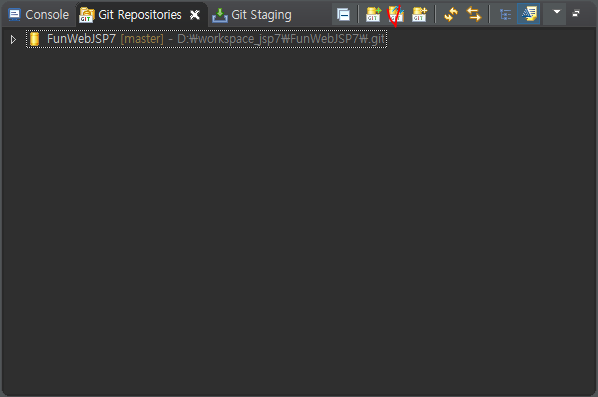Viewport: 598px width, 397px height.
Task: Expand the FunWebJSP7 repository node
Action: 13,39
